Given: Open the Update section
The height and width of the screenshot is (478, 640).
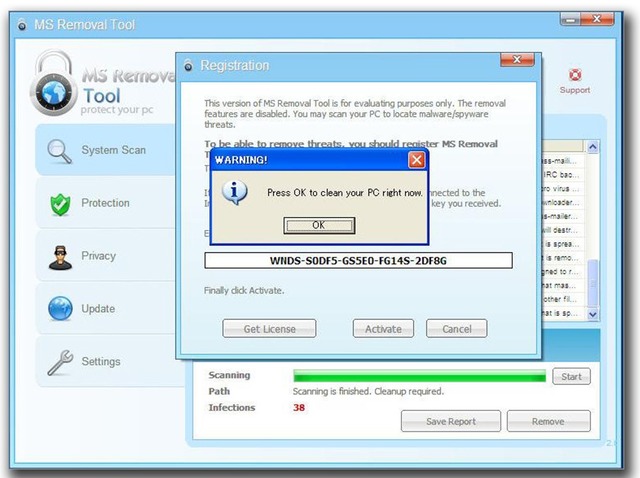Looking at the screenshot, I should (105, 309).
